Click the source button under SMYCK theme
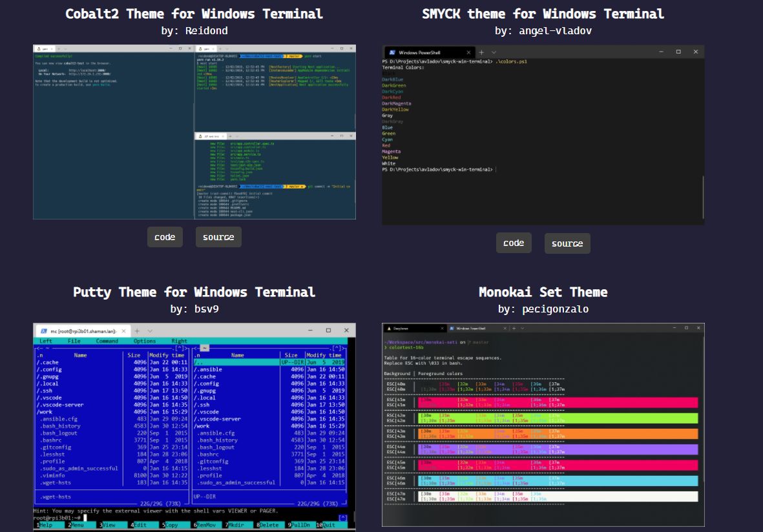763x532 pixels. (567, 243)
